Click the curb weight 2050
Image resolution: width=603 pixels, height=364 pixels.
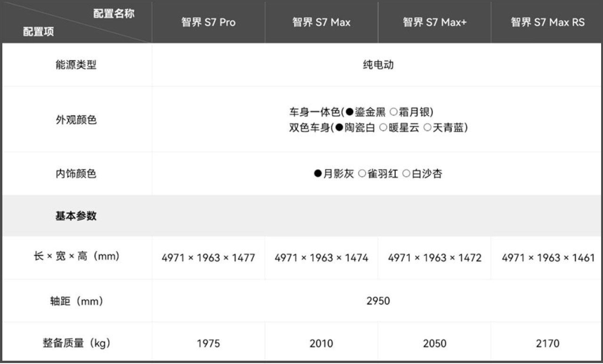tap(434, 344)
